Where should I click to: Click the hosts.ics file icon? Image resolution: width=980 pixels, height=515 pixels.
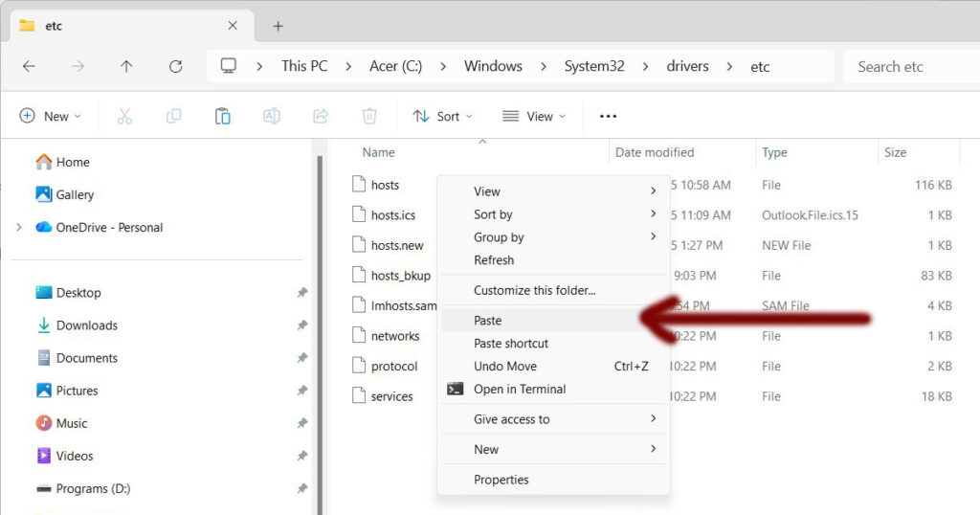pos(359,214)
